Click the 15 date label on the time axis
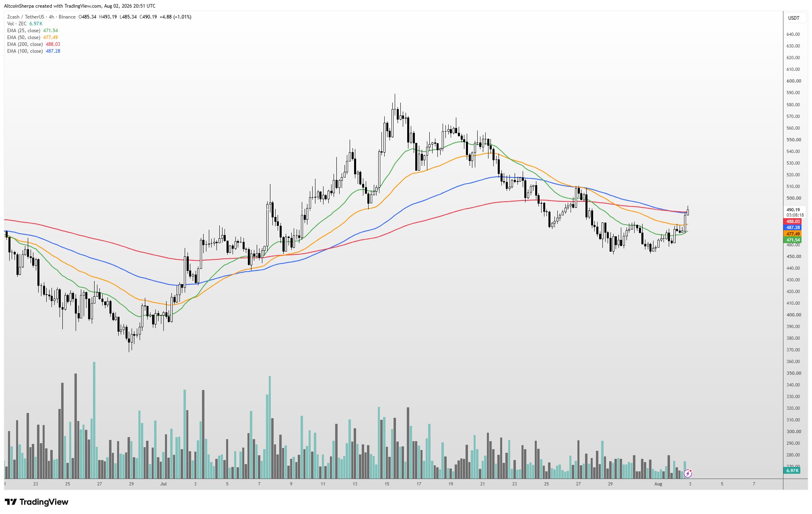 click(387, 484)
